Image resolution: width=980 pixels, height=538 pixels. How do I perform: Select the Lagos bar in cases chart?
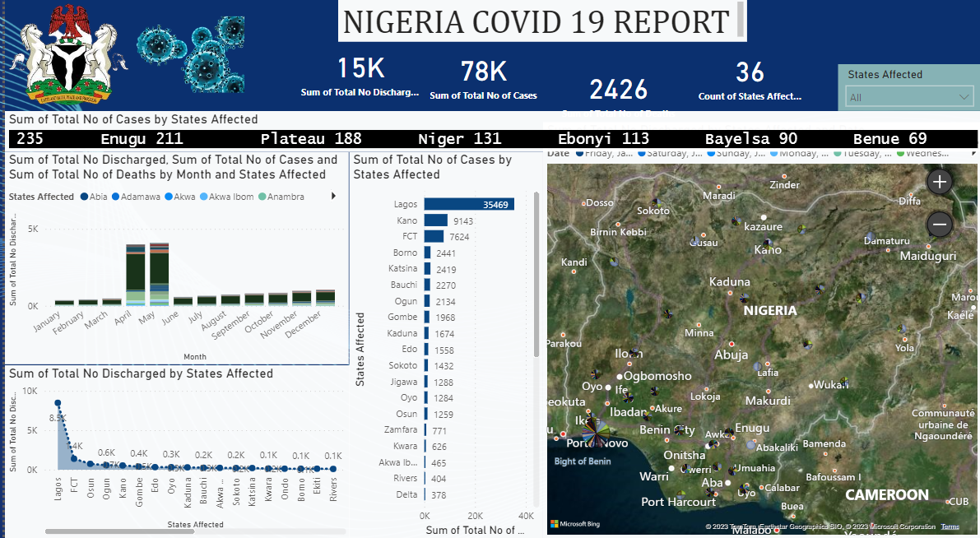[x=469, y=204]
